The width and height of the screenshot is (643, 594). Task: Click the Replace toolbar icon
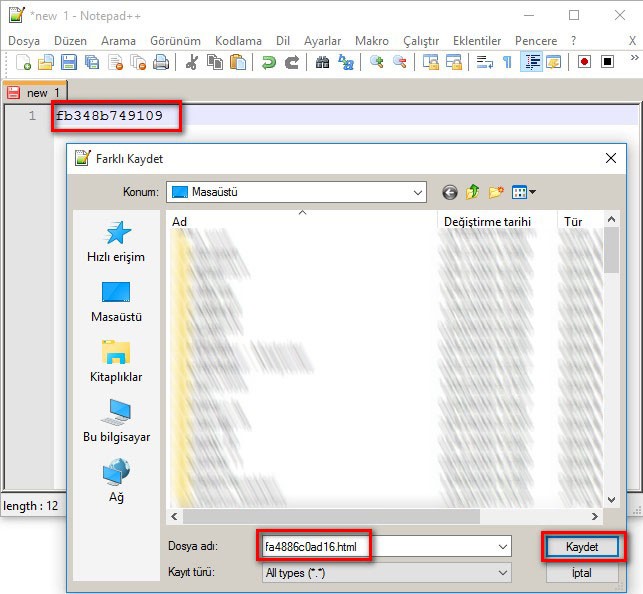click(346, 62)
